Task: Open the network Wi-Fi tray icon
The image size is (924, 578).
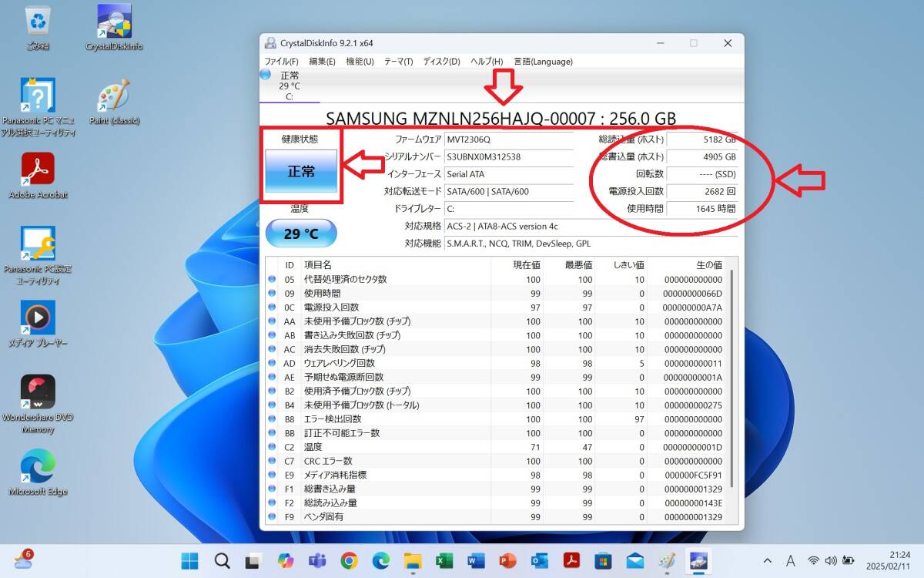Action: tap(814, 560)
